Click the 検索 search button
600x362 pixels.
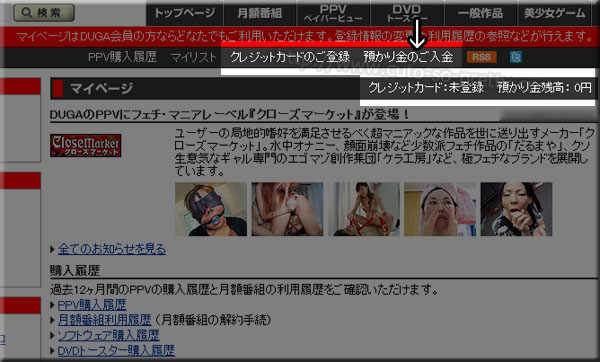44,13
